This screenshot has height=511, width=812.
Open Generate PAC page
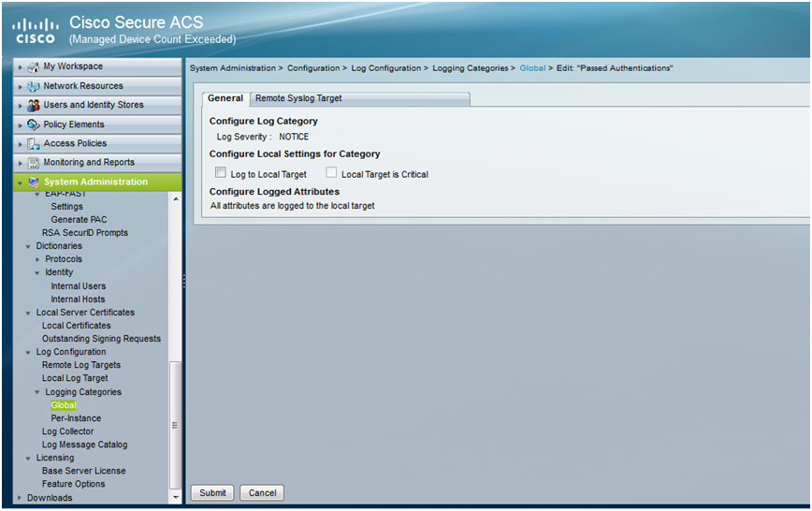(x=79, y=220)
